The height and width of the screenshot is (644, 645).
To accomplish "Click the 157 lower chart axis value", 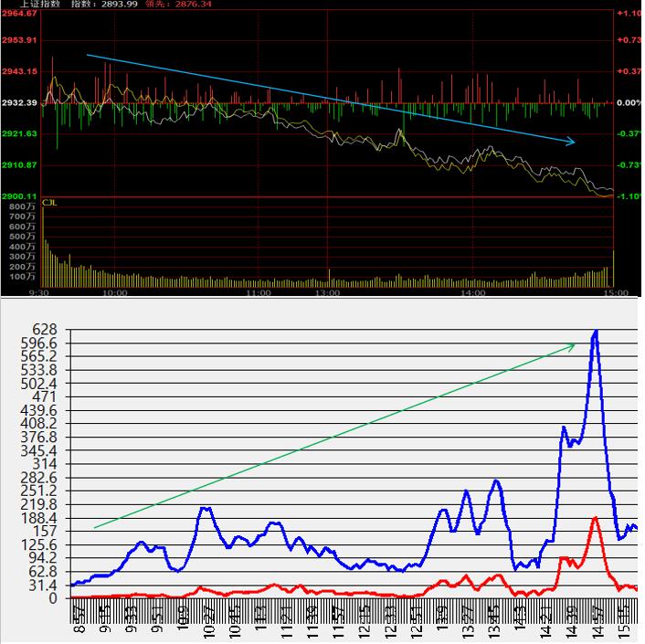I will tap(45, 532).
